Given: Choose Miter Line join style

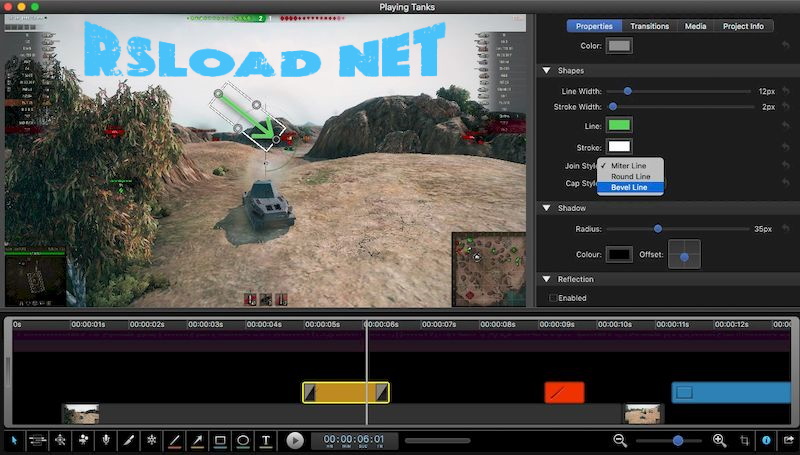Looking at the screenshot, I should pyautogui.click(x=631, y=166).
